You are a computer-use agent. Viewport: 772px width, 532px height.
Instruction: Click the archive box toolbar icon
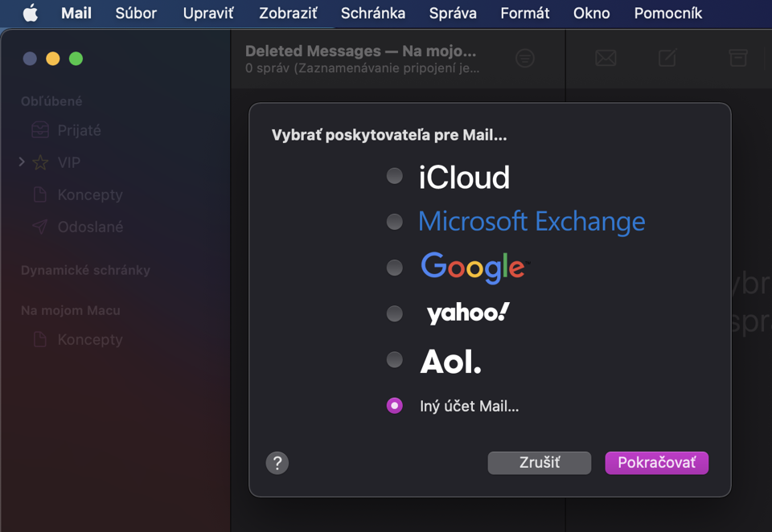click(738, 58)
